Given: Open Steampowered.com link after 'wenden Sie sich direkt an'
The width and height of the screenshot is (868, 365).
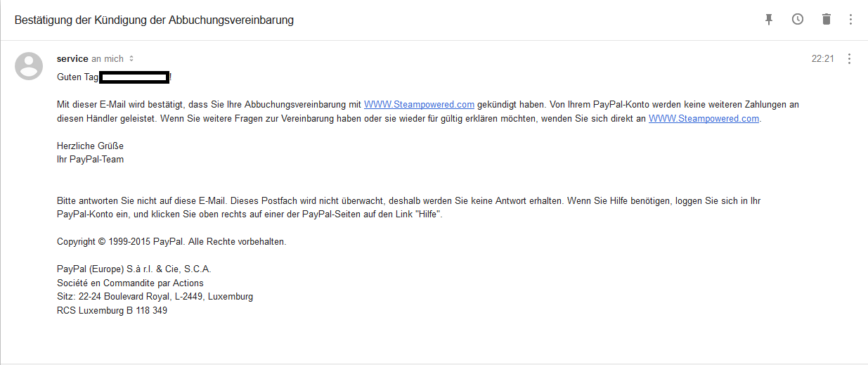Looking at the screenshot, I should (x=704, y=119).
